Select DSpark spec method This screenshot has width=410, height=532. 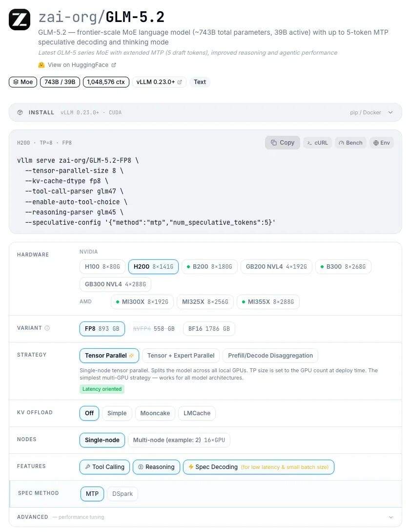(123, 494)
